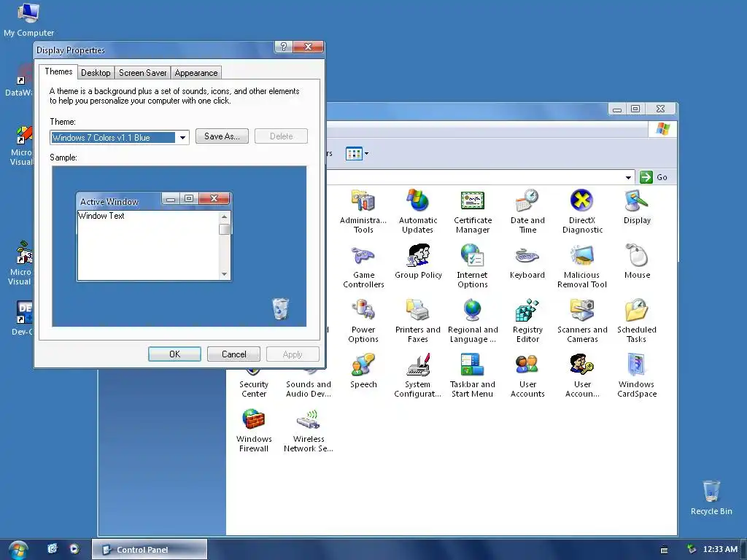
Task: Expand the address bar dropdown arrow
Action: [x=628, y=177]
